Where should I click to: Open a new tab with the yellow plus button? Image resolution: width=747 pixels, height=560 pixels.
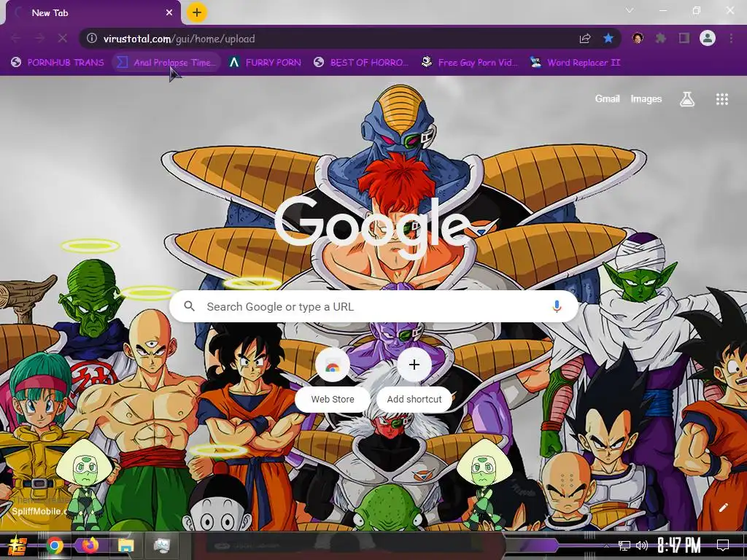(x=197, y=13)
